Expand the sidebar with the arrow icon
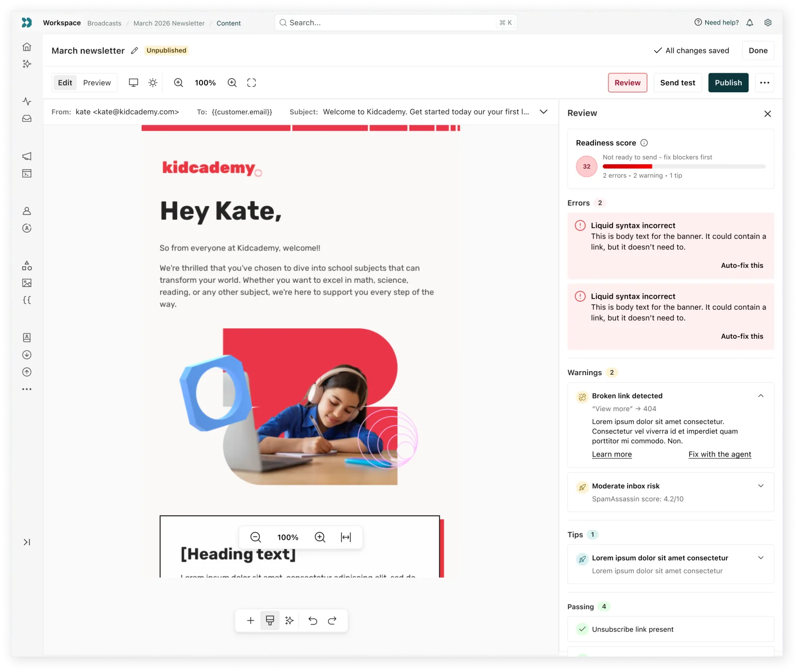Image resolution: width=798 pixels, height=672 pixels. point(27,542)
